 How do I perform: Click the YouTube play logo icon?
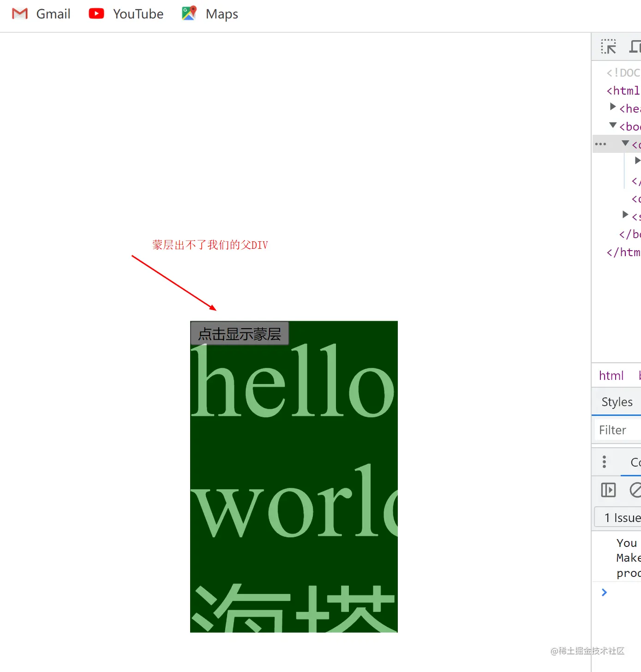96,13
